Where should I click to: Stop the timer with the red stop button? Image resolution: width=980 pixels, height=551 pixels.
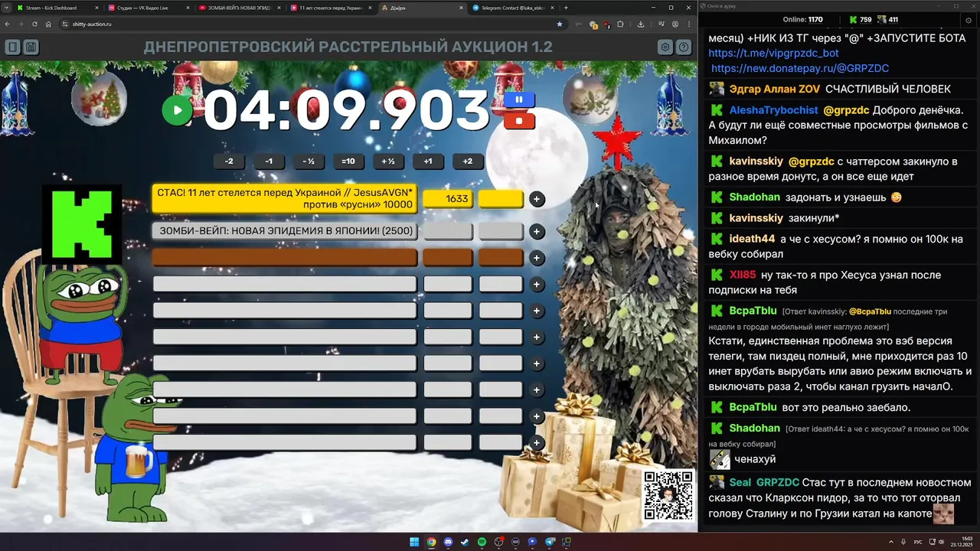coord(518,121)
